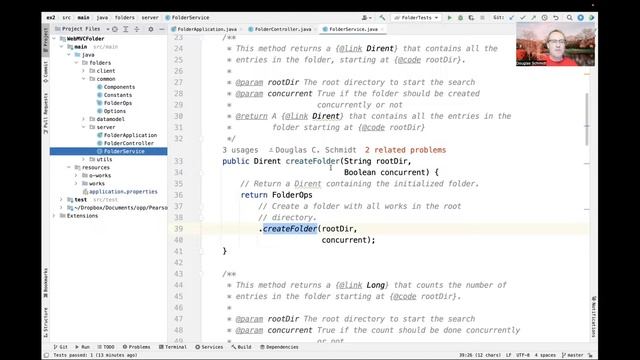Viewport: 640px width, 360px height.
Task: Expand the client package
Action: (84, 71)
